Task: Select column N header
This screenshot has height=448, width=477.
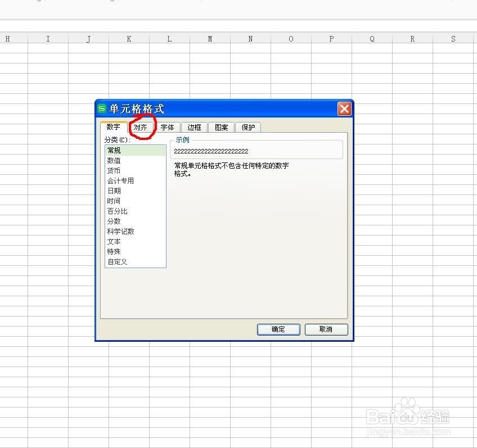Action: click(x=250, y=39)
